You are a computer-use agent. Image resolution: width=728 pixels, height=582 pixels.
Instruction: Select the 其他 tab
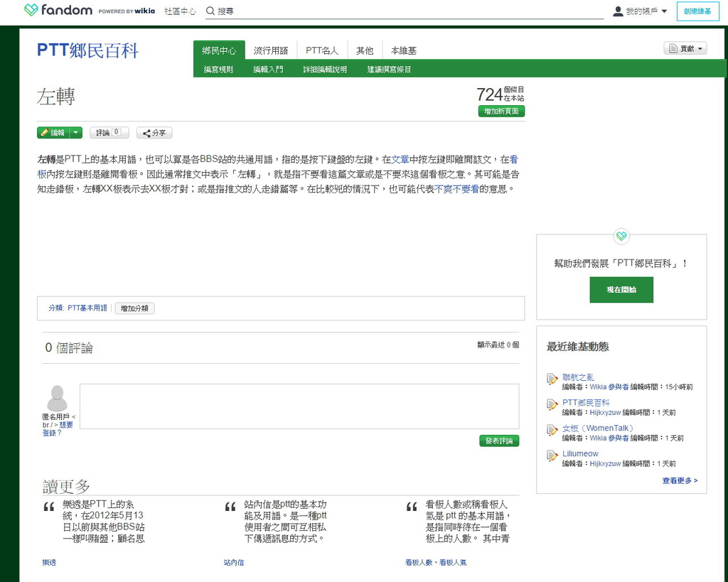click(365, 50)
